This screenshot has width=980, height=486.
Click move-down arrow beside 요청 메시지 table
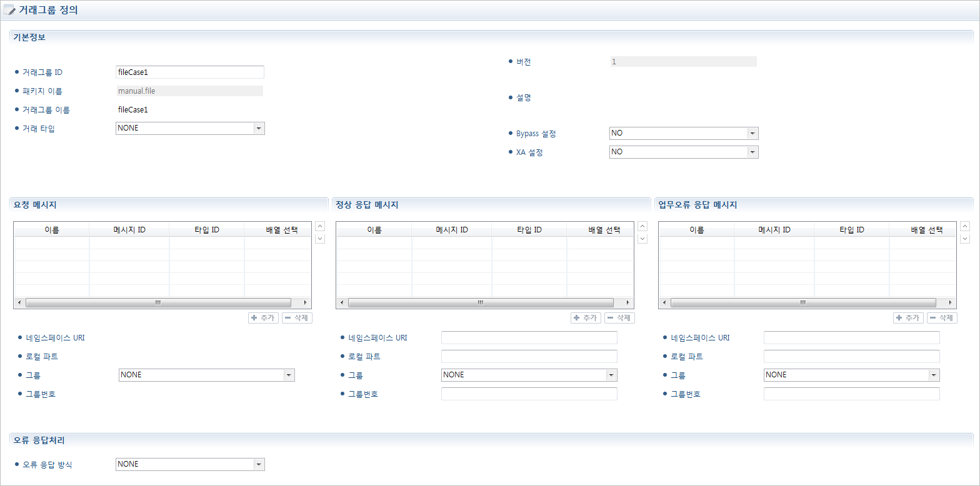tap(320, 239)
